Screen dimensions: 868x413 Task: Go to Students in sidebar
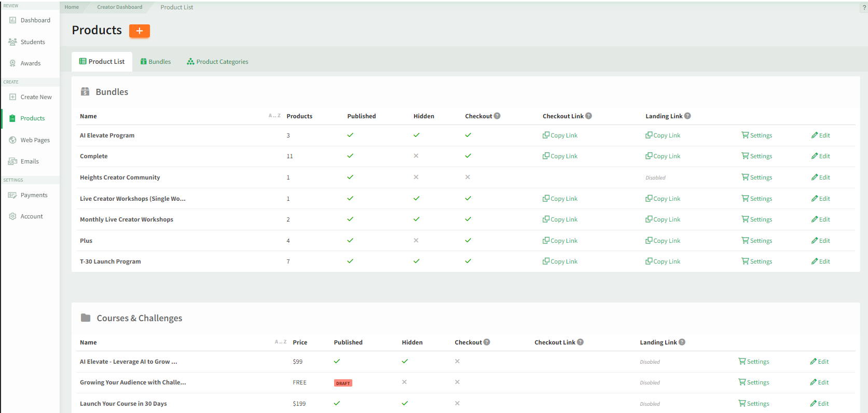click(x=27, y=42)
